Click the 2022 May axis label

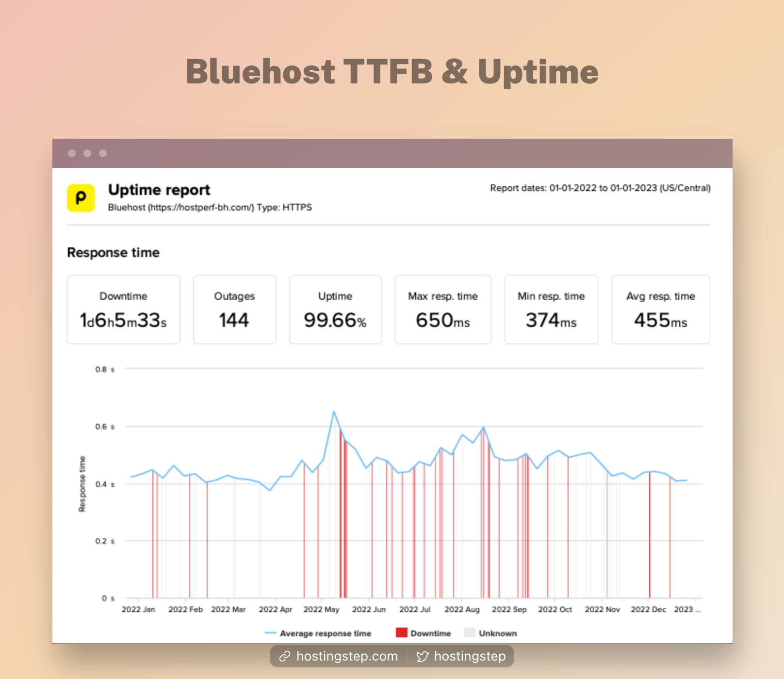(x=321, y=610)
